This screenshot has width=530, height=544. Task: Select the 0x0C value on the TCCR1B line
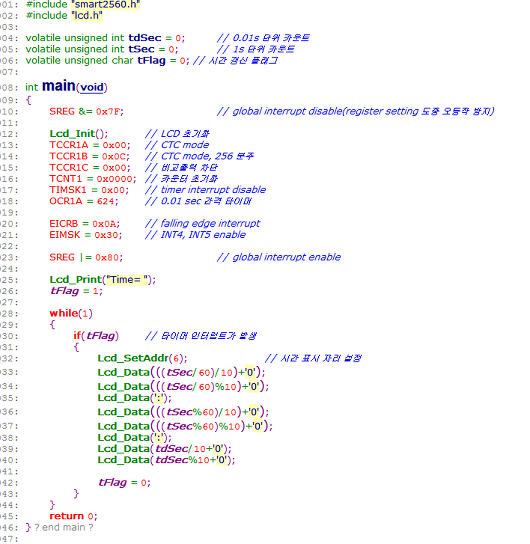pyautogui.click(x=114, y=156)
